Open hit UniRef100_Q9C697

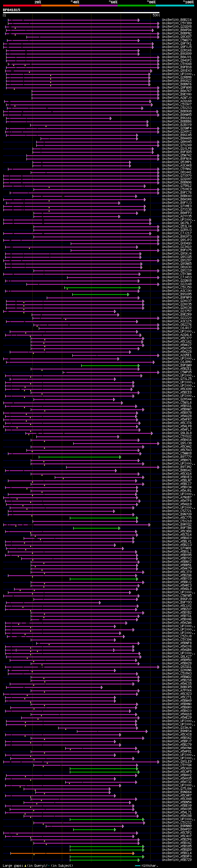click(x=177, y=37)
